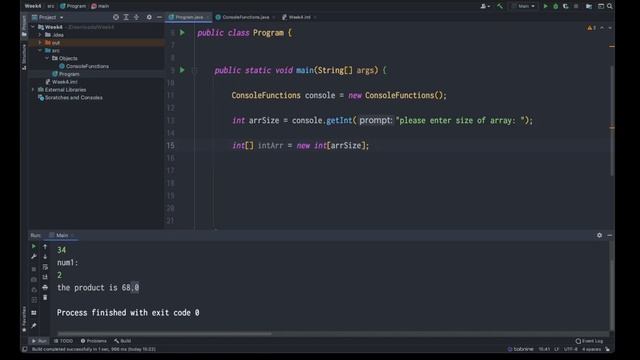
Task: Collapse the src folder
Action: click(x=40, y=50)
